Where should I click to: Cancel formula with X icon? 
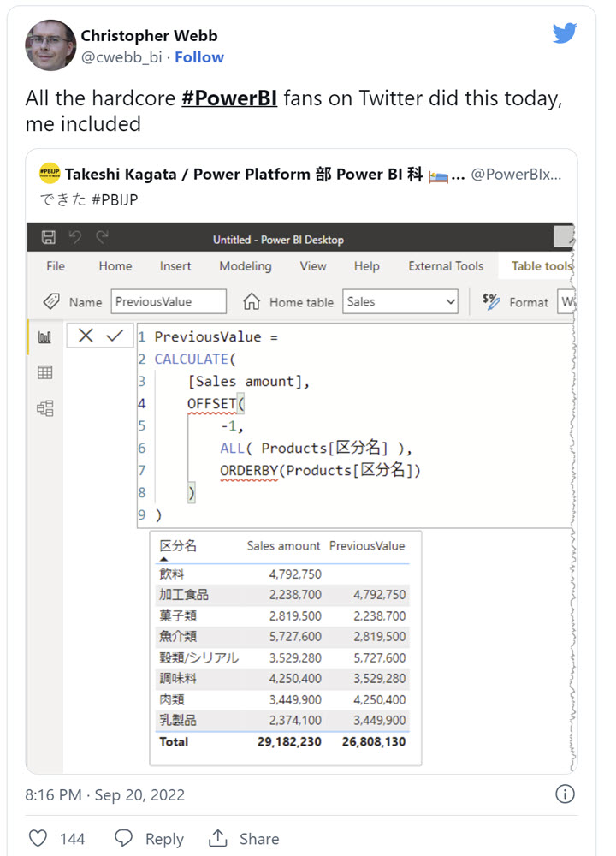(x=86, y=336)
